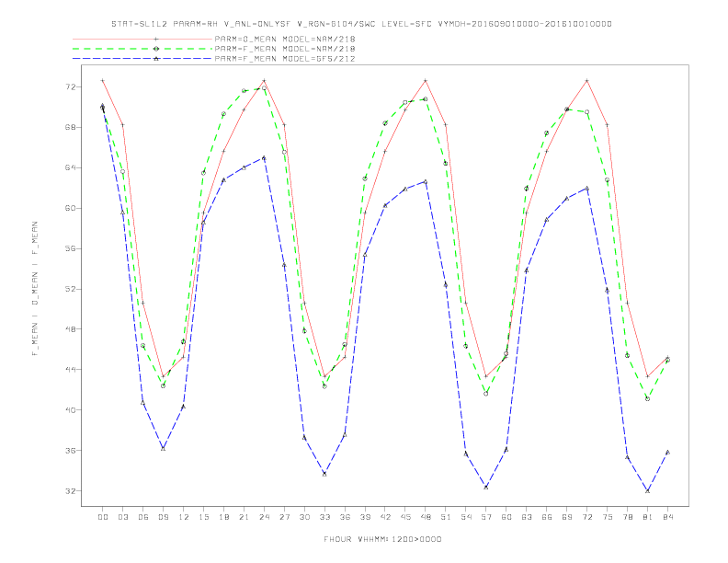728x563 pixels.
Task: Click x-axis tick label 57
Action: 486,517
